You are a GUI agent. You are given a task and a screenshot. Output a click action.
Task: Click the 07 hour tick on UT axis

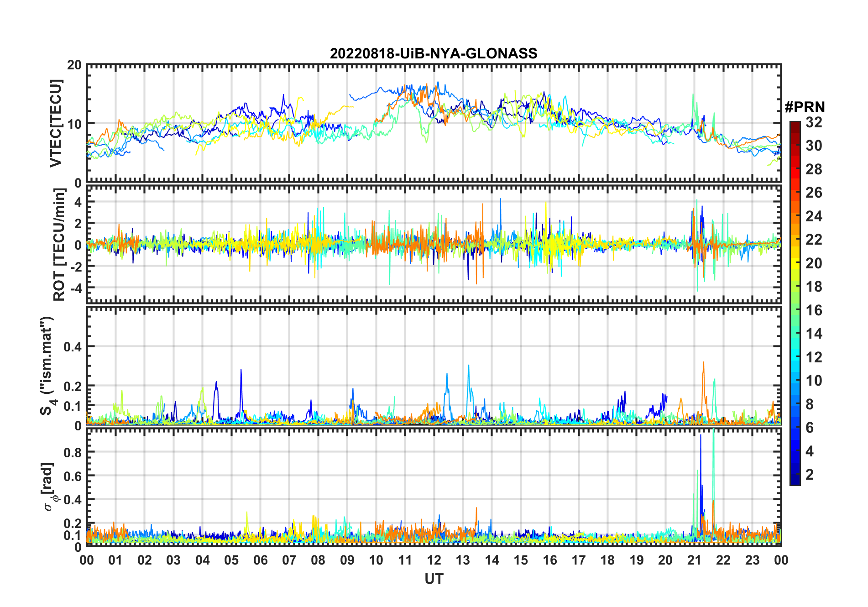pos(289,560)
